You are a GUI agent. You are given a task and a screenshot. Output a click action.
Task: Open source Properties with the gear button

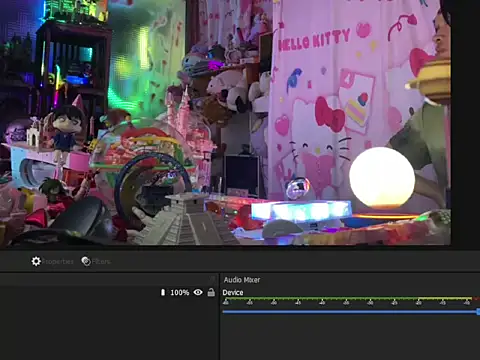coord(52,261)
